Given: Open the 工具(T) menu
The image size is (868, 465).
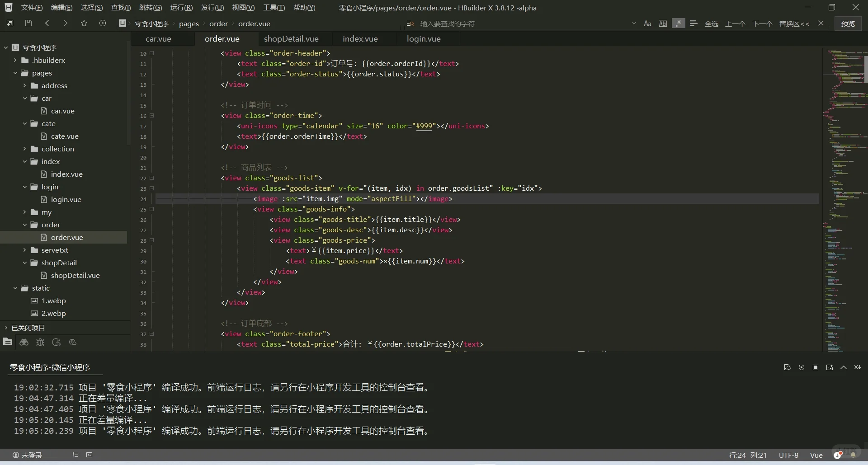Looking at the screenshot, I should [274, 8].
